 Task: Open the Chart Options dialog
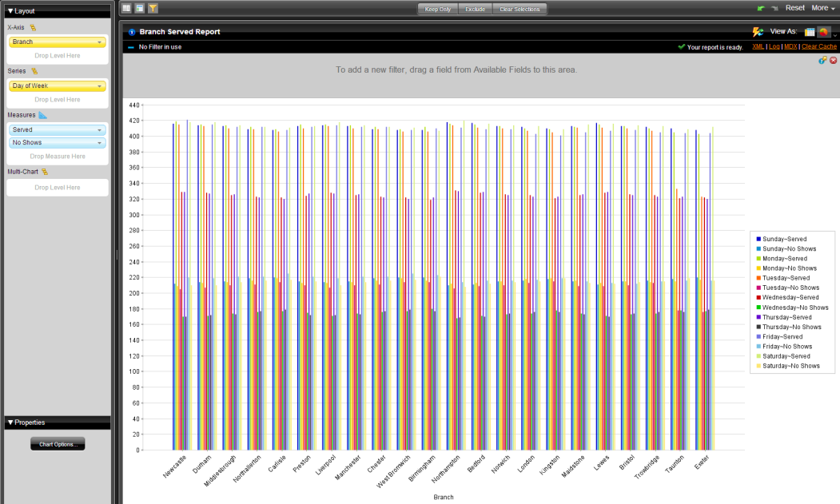pyautogui.click(x=57, y=443)
